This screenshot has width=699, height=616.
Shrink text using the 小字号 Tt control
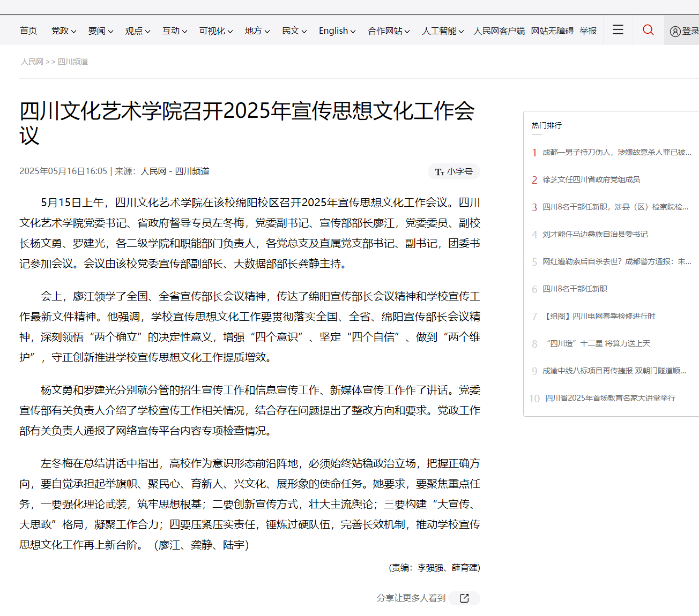[453, 171]
